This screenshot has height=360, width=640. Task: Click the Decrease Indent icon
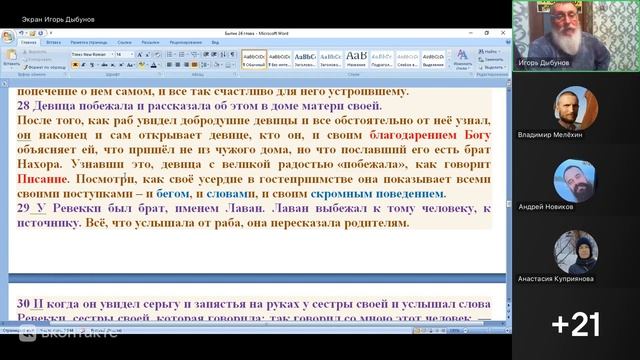pos(206,55)
